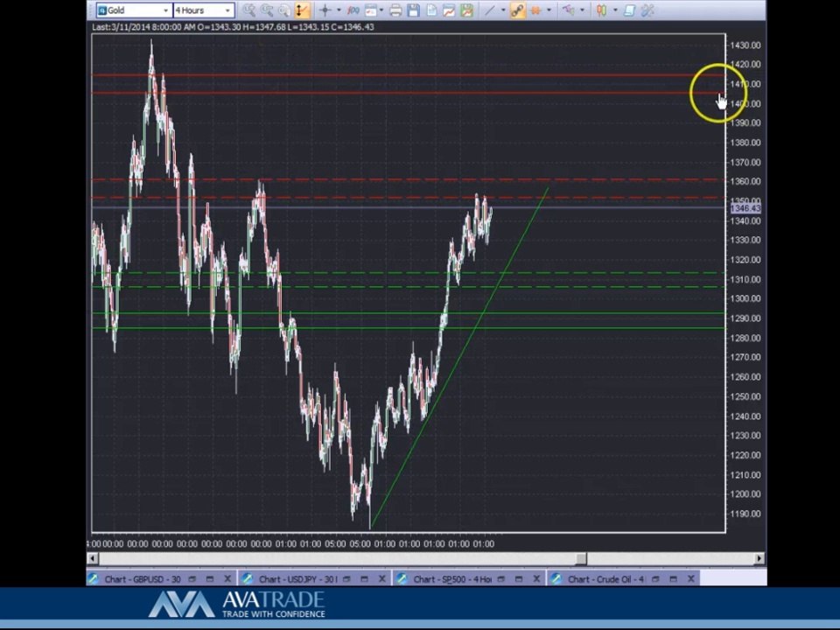Toggle the highlighted auto-scale chart icon
The image size is (840, 630).
[302, 10]
